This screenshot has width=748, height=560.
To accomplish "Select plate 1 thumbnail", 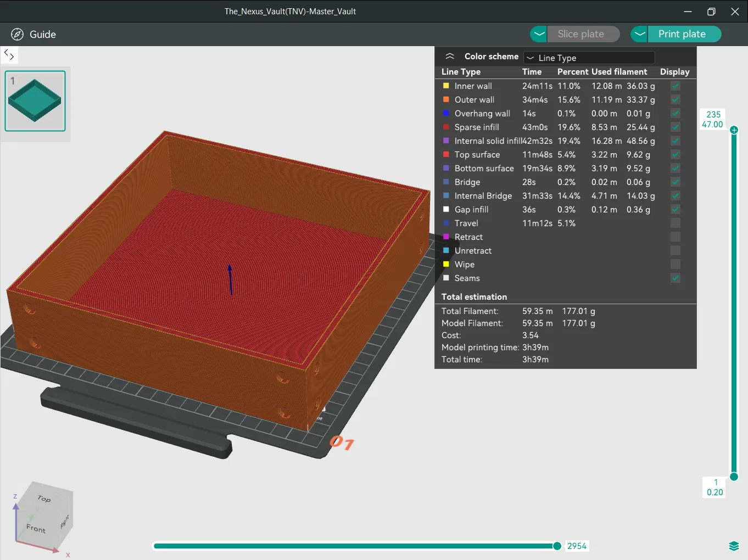I will pos(35,101).
